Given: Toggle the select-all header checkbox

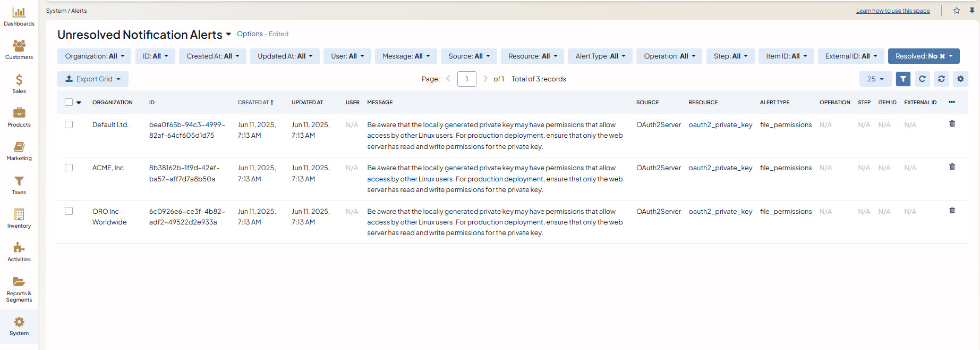Looking at the screenshot, I should click(x=69, y=102).
